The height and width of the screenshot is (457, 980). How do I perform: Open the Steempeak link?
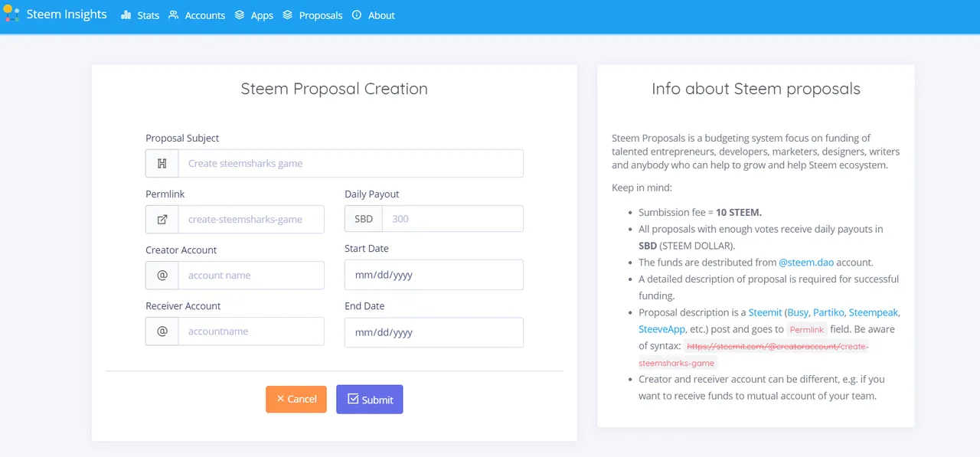coord(874,312)
